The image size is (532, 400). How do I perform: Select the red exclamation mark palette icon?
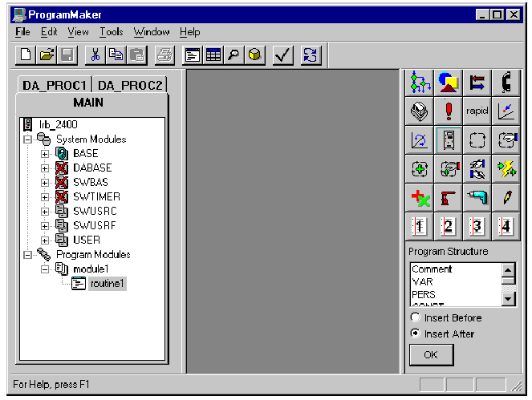[x=449, y=111]
